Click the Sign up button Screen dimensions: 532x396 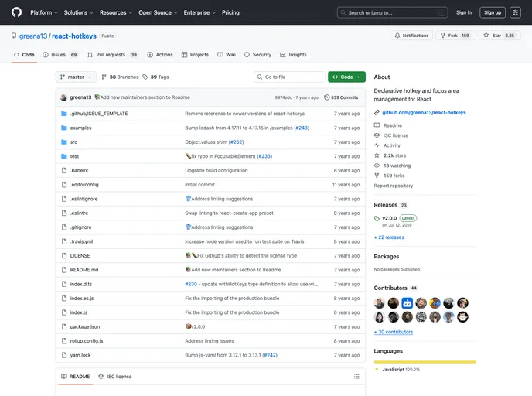493,12
